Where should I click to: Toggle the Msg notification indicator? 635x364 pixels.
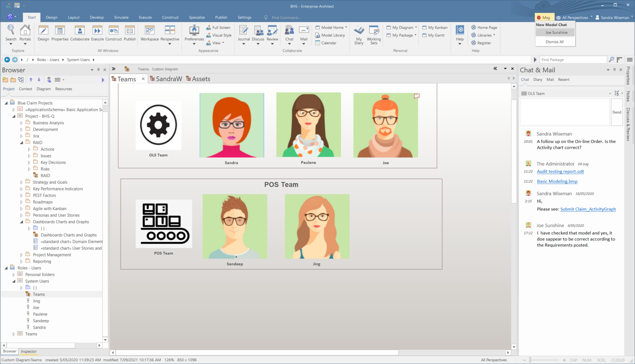(x=543, y=18)
